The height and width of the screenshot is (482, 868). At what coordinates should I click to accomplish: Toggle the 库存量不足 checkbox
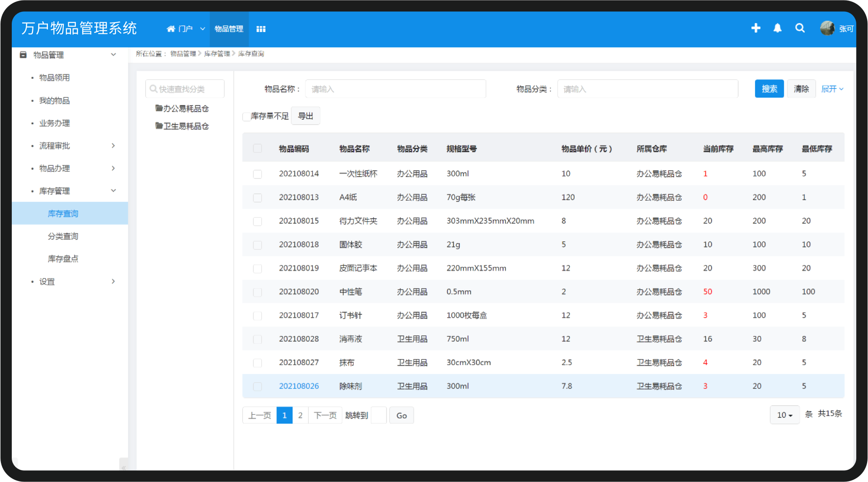pos(246,117)
